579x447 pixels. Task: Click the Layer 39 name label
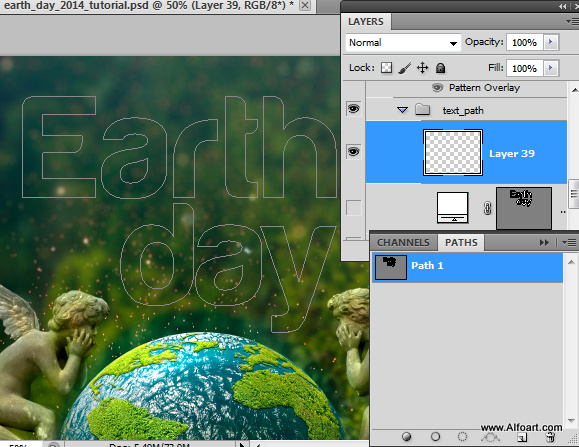tap(512, 154)
